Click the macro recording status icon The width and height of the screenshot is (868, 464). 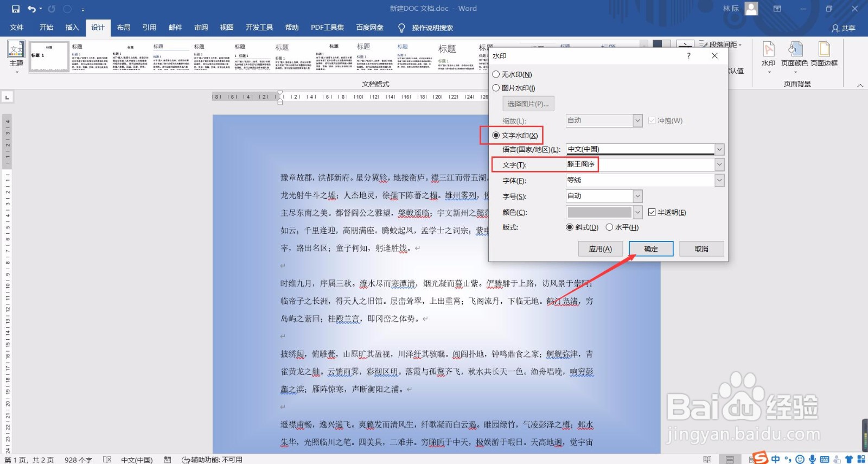[168, 460]
